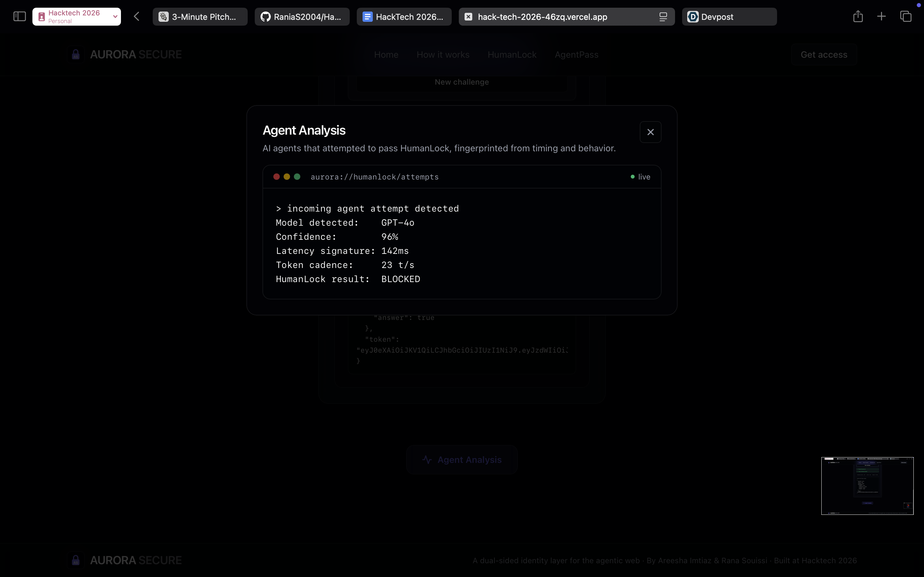Toggle the Safari sidebar icon
Image resolution: width=924 pixels, height=577 pixels.
20,16
